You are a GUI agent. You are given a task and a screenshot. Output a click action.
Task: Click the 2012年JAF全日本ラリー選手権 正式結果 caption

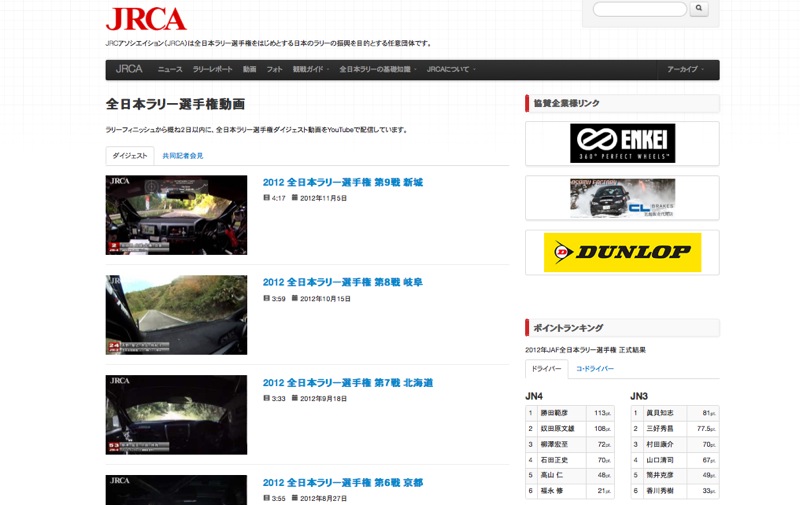[585, 350]
